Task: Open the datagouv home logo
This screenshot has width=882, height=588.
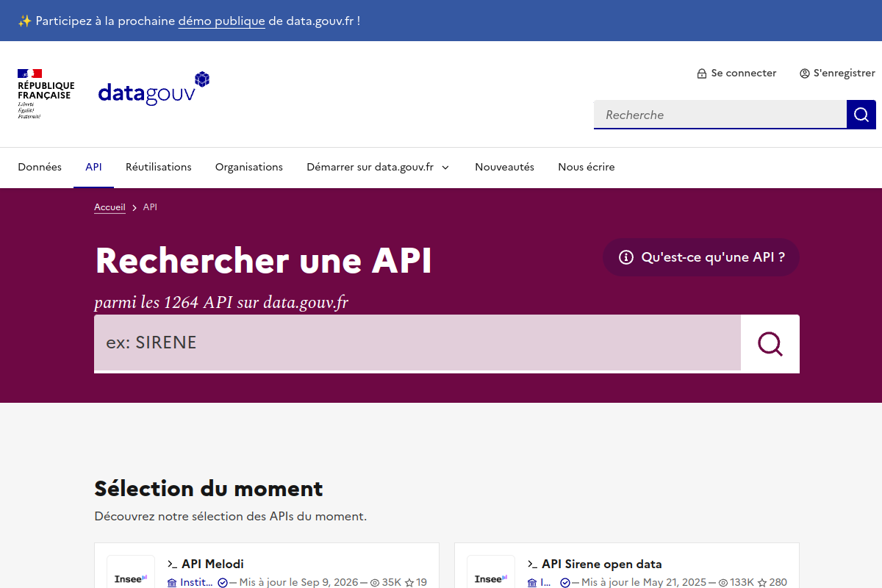Action: pos(154,89)
